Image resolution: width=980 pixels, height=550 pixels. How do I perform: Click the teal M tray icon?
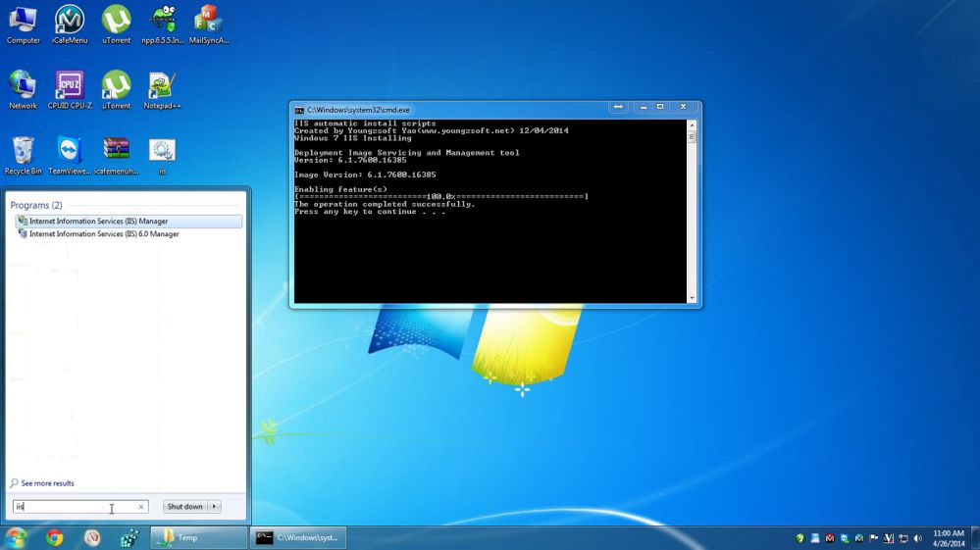coord(858,538)
